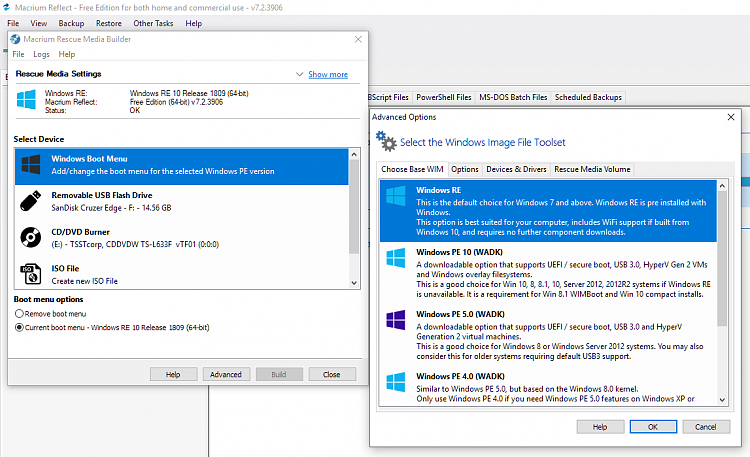The image size is (750, 457).
Task: Click the Macrium Rescue Media Builder title icon
Action: (15, 39)
